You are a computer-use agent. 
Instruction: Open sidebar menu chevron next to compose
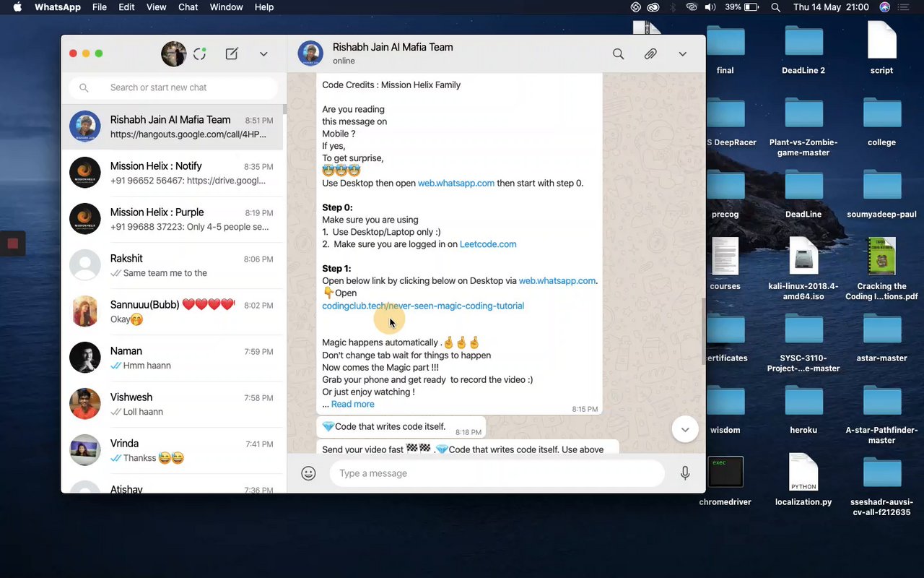[263, 54]
